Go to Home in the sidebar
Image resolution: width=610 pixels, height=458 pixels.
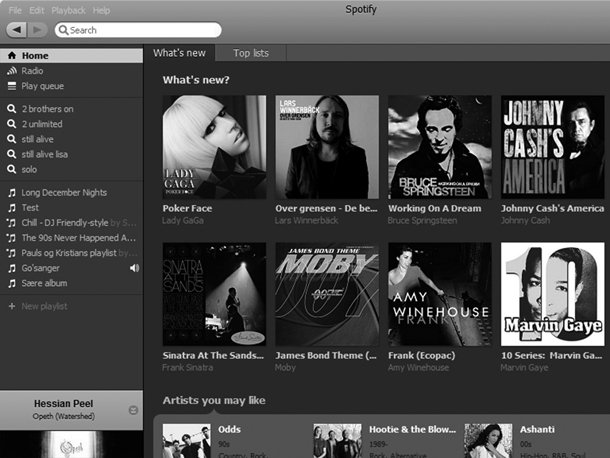tap(34, 56)
